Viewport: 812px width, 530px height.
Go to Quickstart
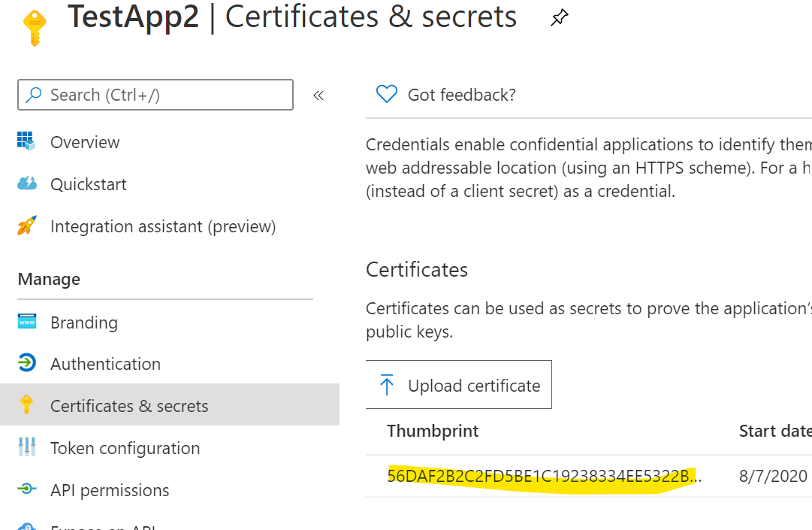(89, 184)
